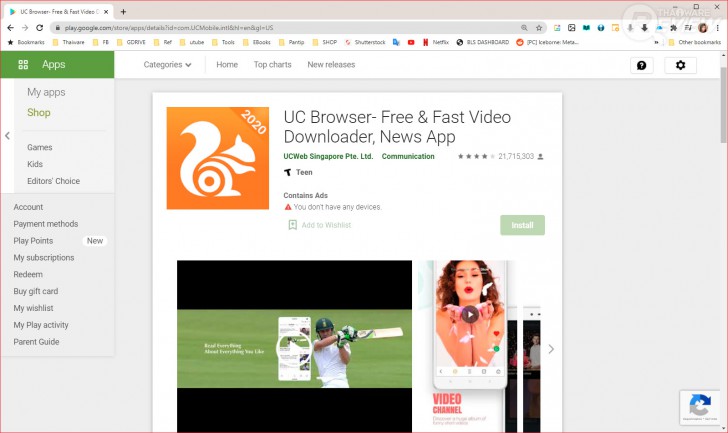The width and height of the screenshot is (728, 433).
Task: Click the black download arrow extension
Action: [644, 28]
